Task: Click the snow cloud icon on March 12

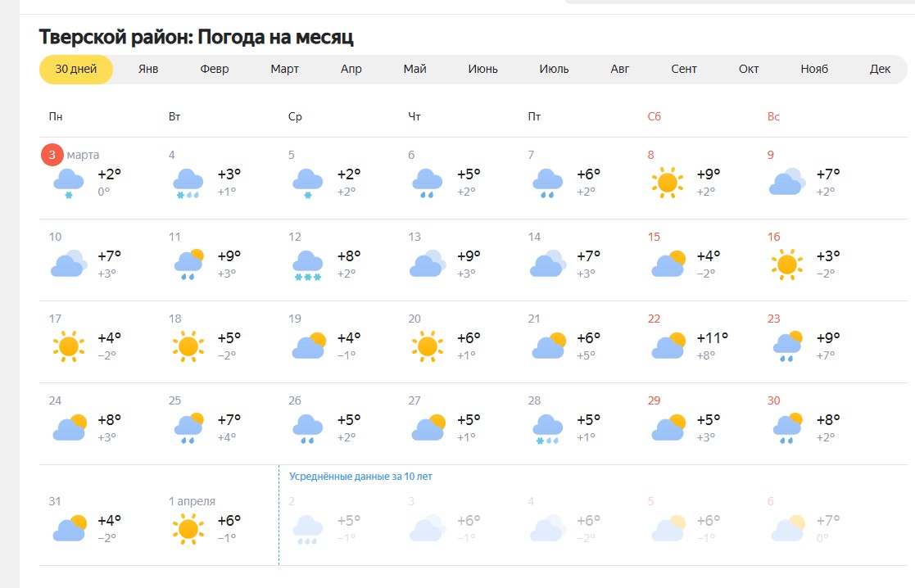Action: click(x=307, y=265)
